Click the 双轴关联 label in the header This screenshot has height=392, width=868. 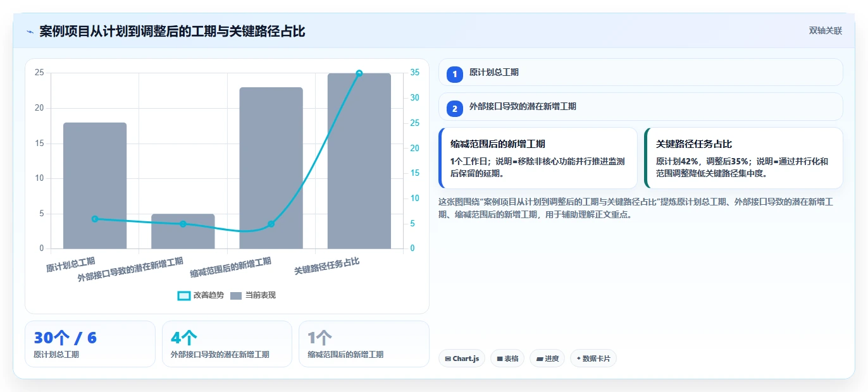click(x=825, y=31)
